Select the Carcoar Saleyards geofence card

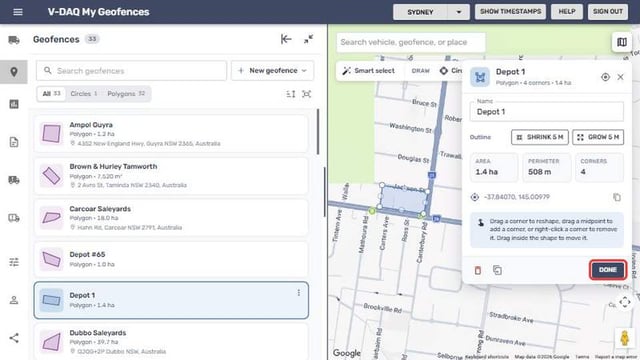click(171, 218)
